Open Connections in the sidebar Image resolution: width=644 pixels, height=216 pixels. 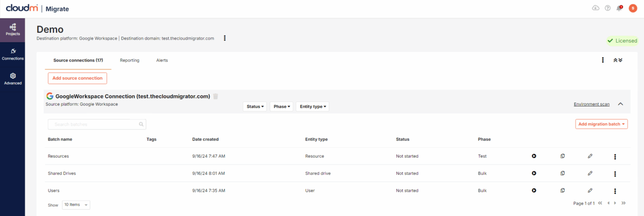[12, 54]
